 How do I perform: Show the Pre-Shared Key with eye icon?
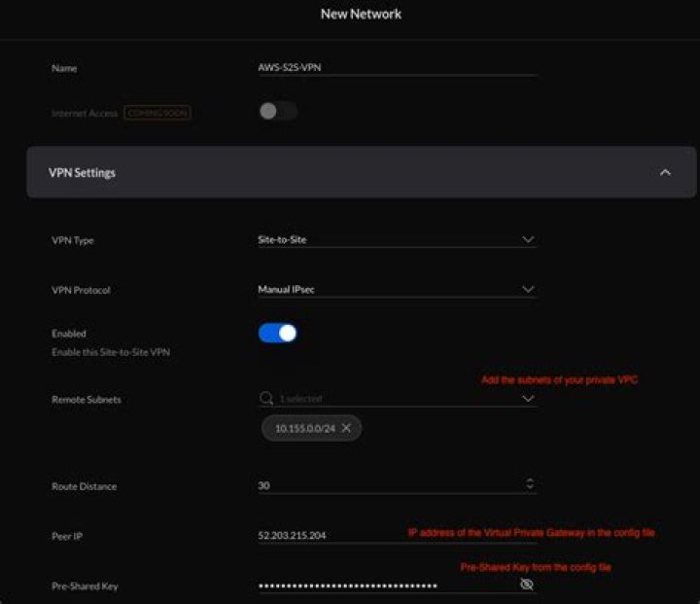point(527,585)
